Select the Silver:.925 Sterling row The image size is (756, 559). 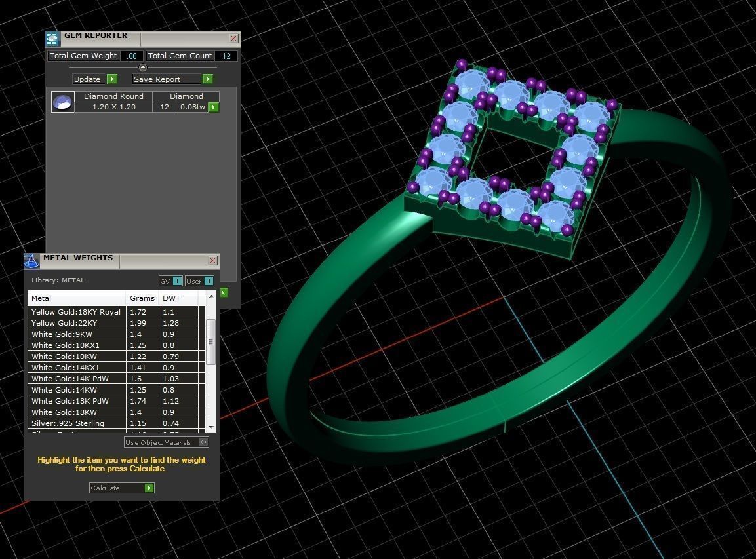pyautogui.click(x=116, y=423)
